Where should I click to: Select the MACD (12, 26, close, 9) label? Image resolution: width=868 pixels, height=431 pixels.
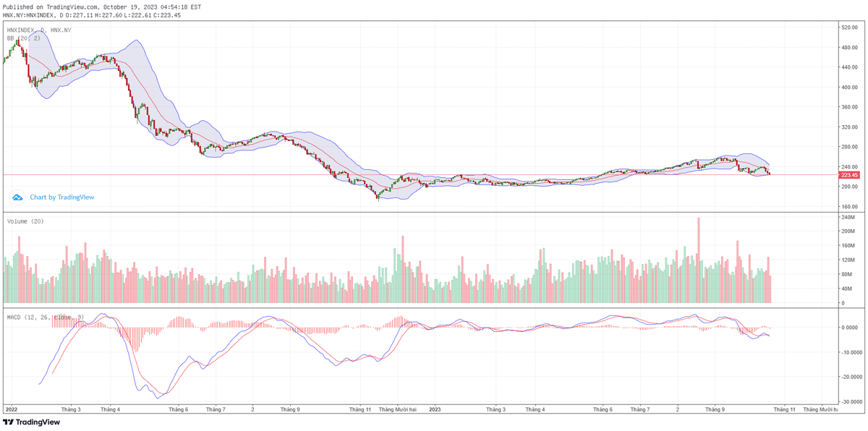46,317
